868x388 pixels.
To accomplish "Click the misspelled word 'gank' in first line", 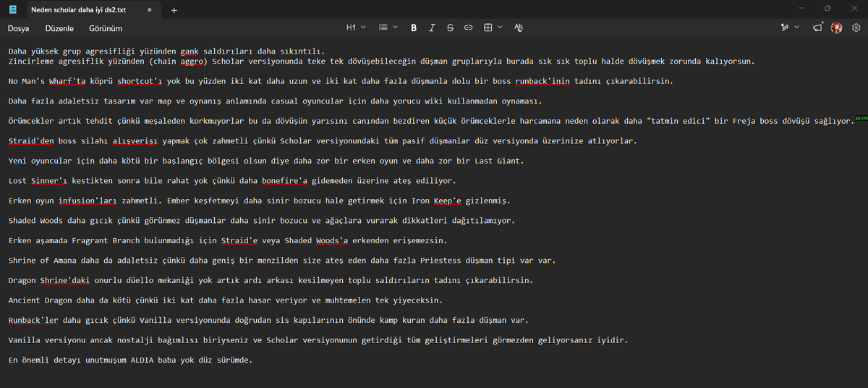I will (190, 51).
